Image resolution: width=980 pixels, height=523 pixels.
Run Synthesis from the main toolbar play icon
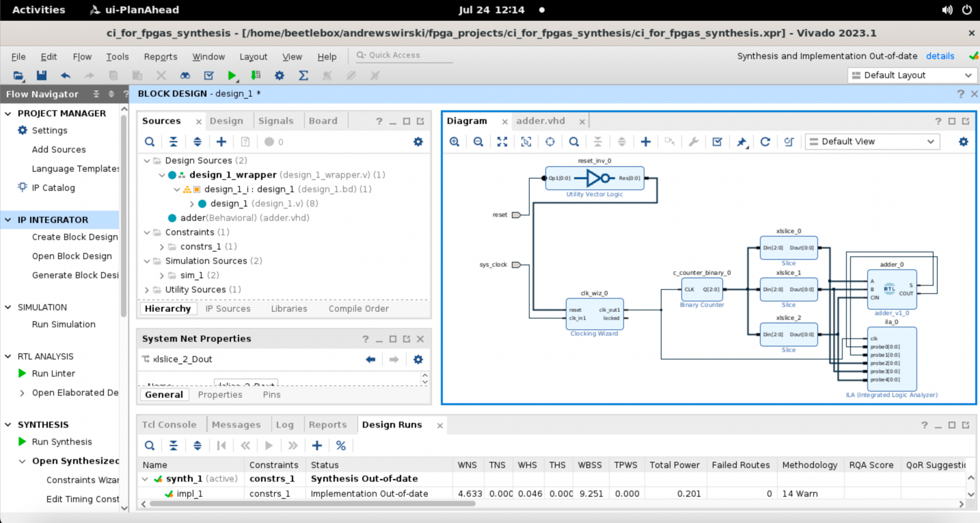pos(233,75)
